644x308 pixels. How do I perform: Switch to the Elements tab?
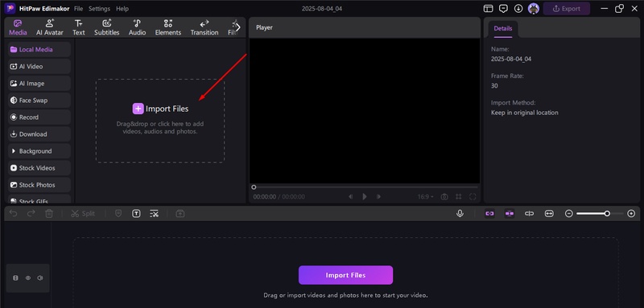(168, 27)
